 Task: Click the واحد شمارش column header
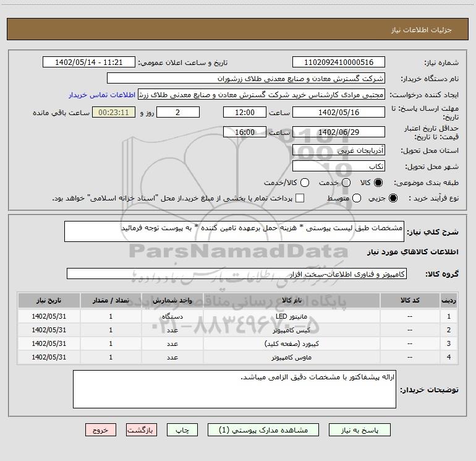(172, 301)
